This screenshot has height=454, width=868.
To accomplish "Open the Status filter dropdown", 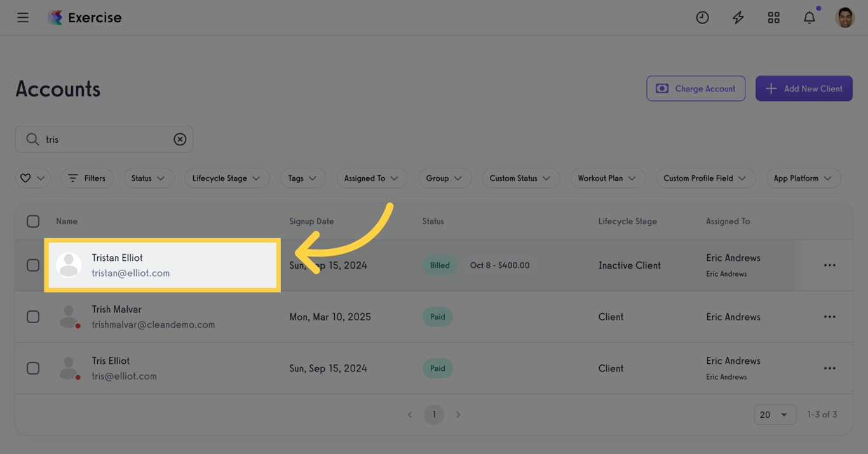I will [149, 178].
